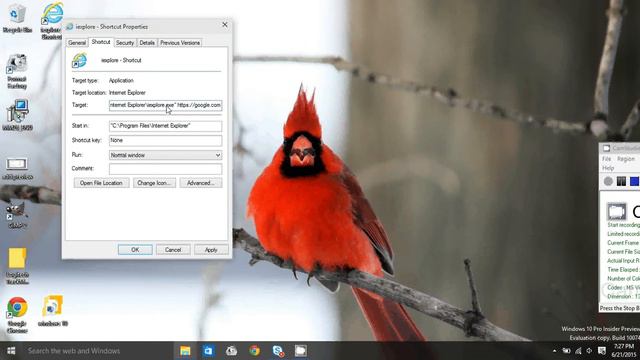Image resolution: width=640 pixels, height=360 pixels.
Task: Click the CamStudio taskbar button
Action: tap(301, 351)
